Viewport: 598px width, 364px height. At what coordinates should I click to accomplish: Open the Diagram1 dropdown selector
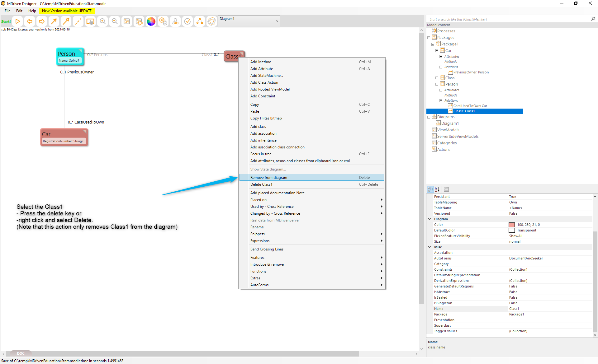point(277,21)
